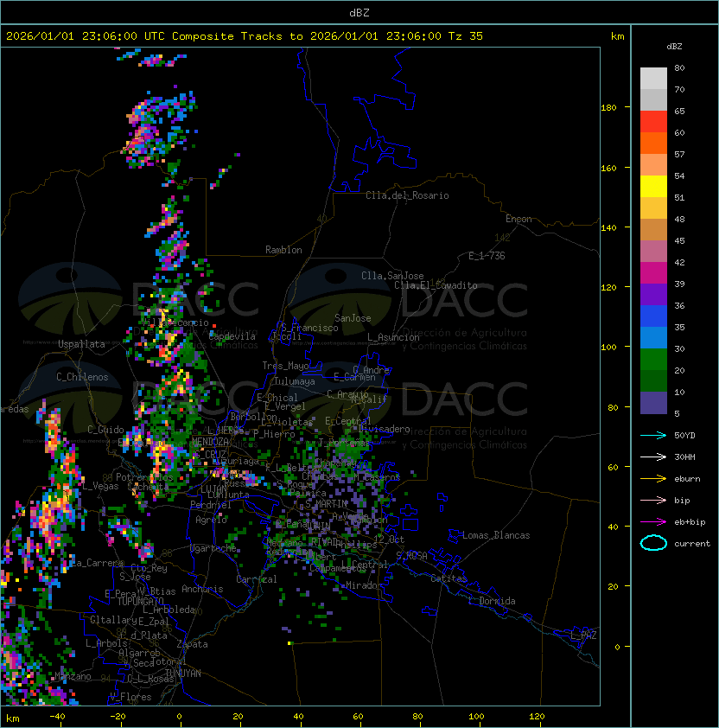Click the 'Clla.del_Rosario' place label
The width and height of the screenshot is (719, 728).
point(407,195)
